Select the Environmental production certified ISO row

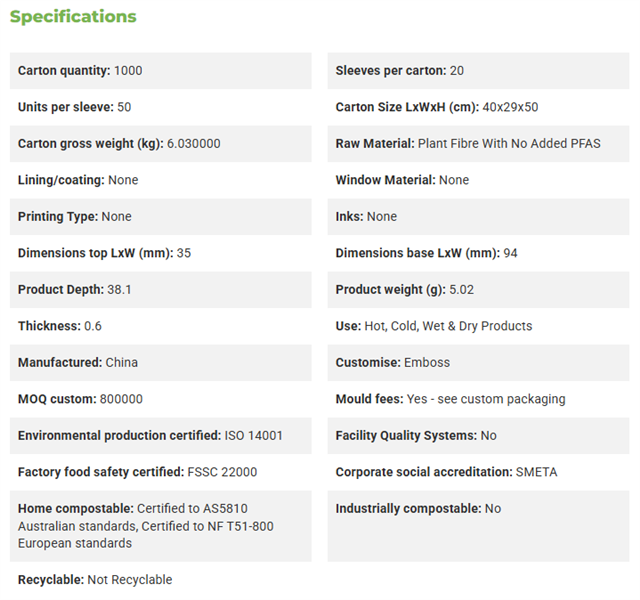pos(160,436)
